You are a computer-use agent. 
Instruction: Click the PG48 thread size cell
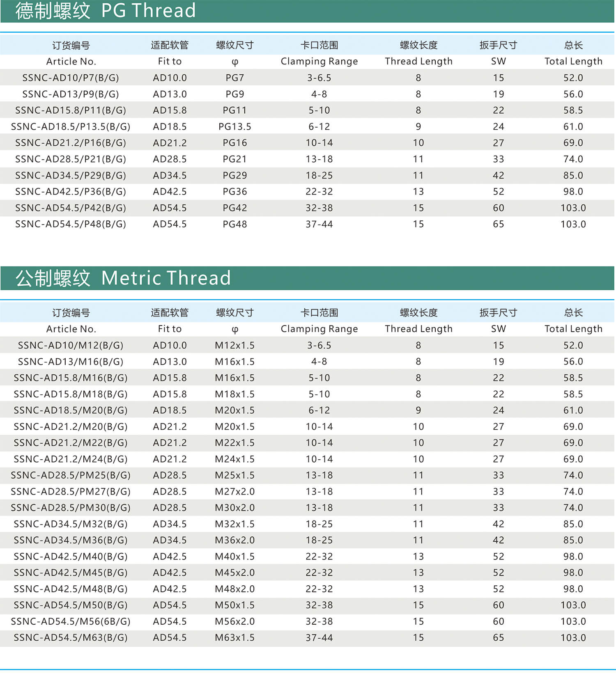tap(234, 224)
